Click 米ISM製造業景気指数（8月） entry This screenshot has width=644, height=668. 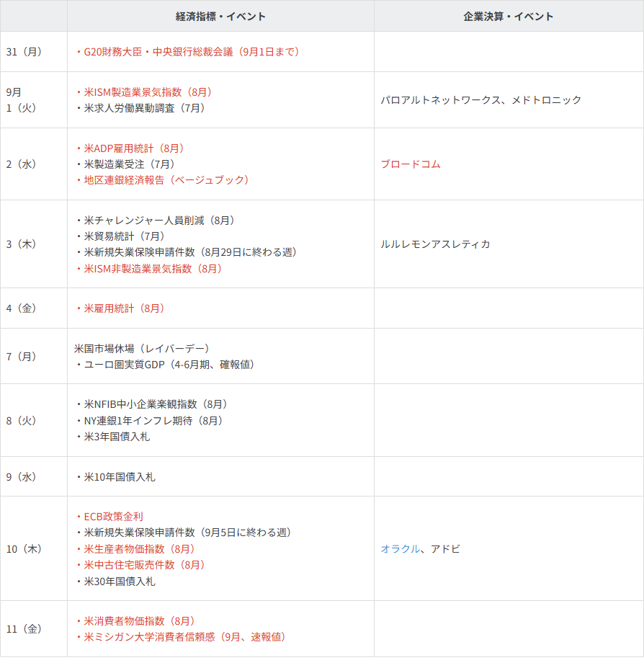144,92
